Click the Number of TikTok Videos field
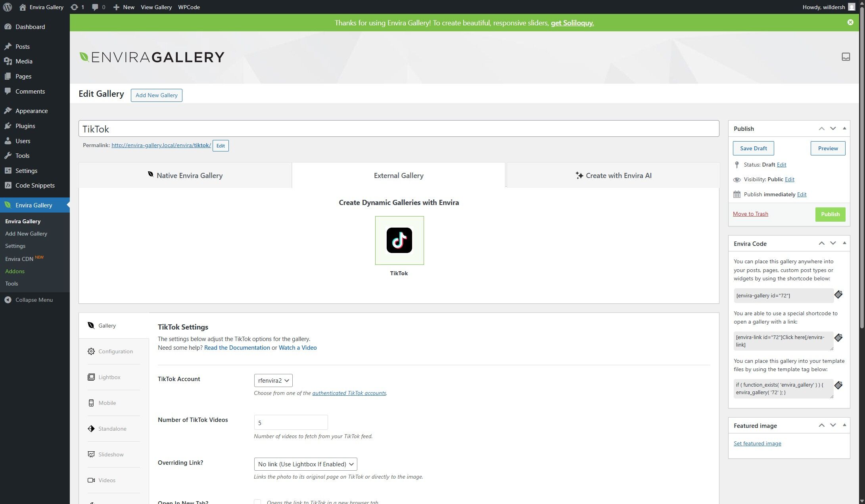This screenshot has height=504, width=865. click(291, 422)
